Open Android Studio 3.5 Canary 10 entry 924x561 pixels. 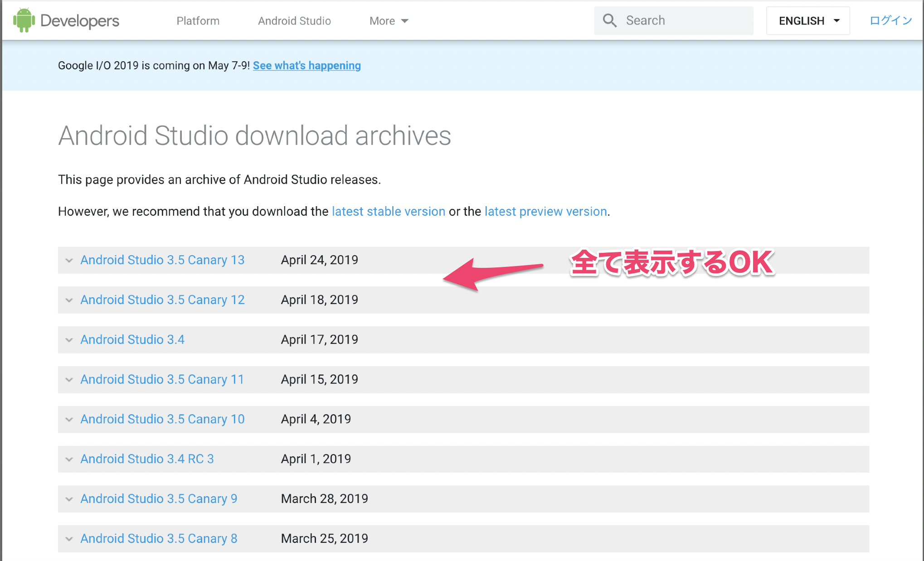pyautogui.click(x=162, y=420)
